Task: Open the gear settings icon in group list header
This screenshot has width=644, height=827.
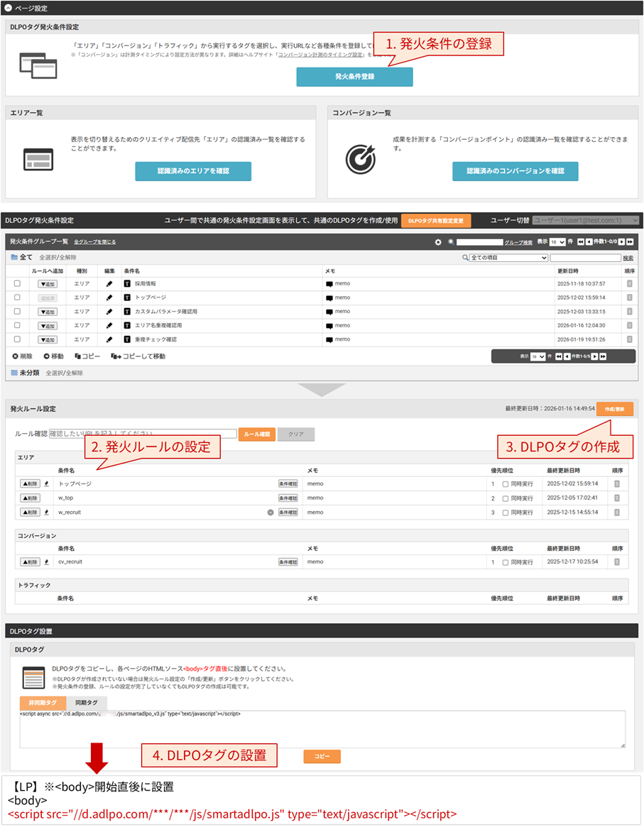Action: click(x=438, y=242)
